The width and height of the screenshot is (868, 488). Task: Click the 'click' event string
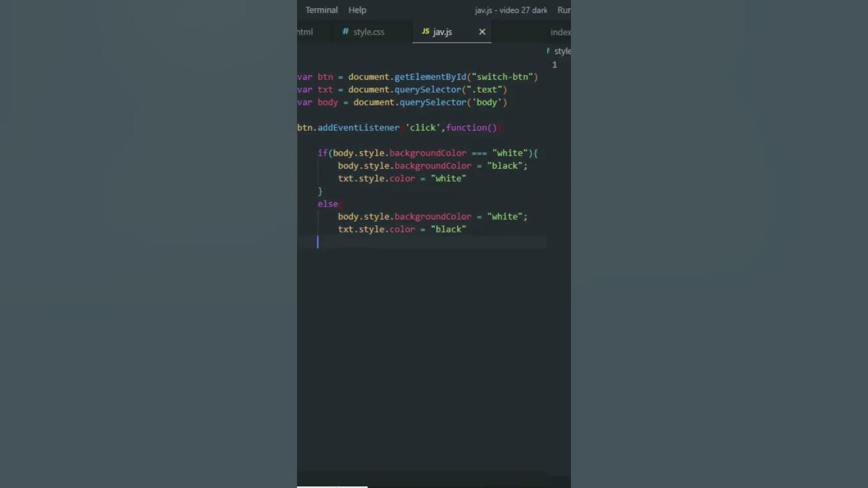(x=424, y=127)
